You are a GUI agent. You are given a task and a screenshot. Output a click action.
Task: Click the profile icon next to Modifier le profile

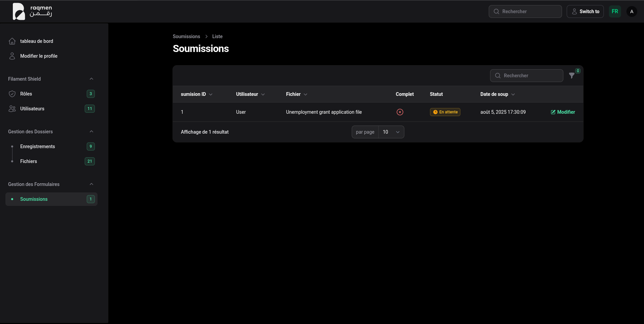pos(12,56)
